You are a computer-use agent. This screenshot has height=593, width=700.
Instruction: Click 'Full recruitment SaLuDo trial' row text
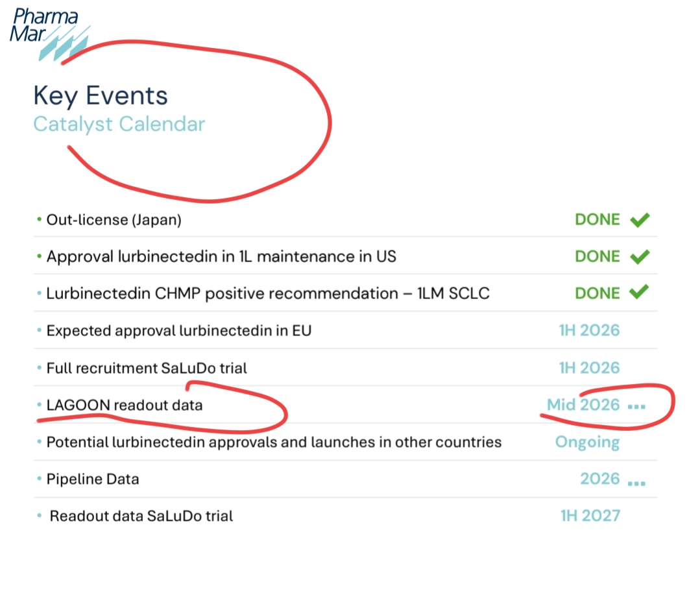147,368
